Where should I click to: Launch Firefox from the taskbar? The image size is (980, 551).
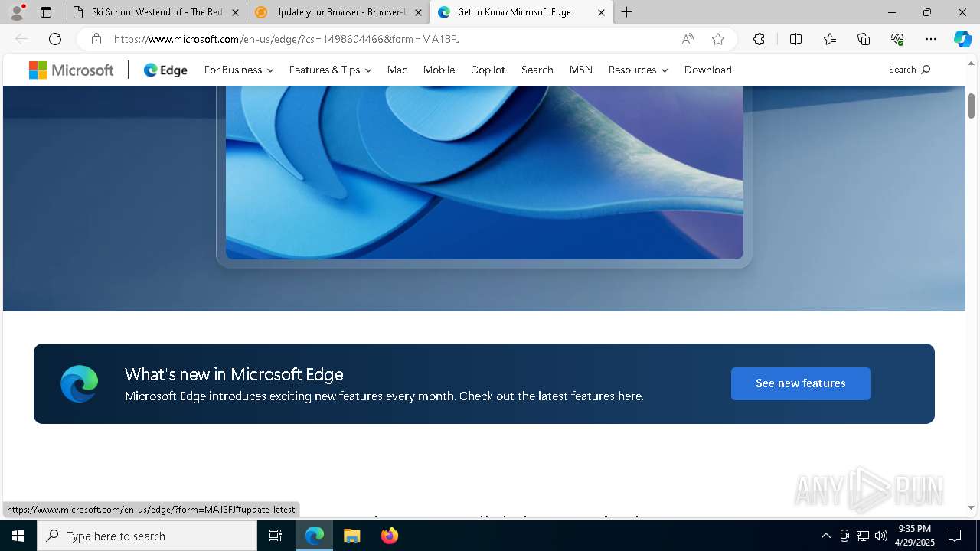pyautogui.click(x=390, y=536)
